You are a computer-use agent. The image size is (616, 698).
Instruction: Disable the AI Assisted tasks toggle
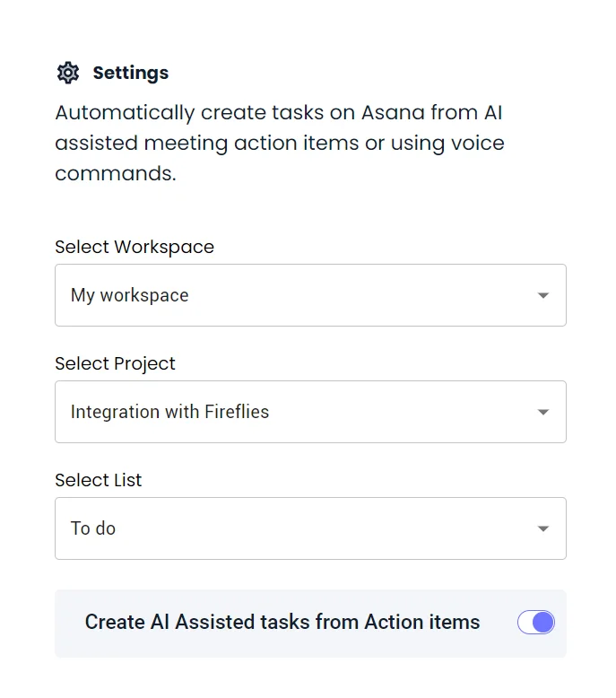pos(536,623)
